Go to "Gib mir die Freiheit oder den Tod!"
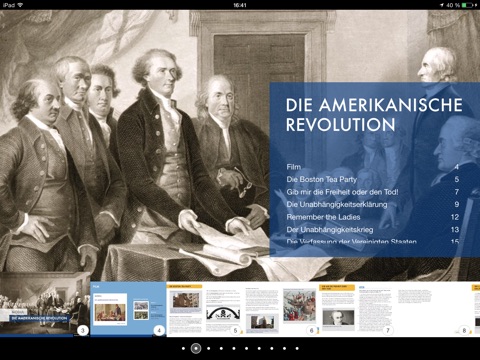The height and width of the screenshot is (360, 480). pyautogui.click(x=373, y=192)
